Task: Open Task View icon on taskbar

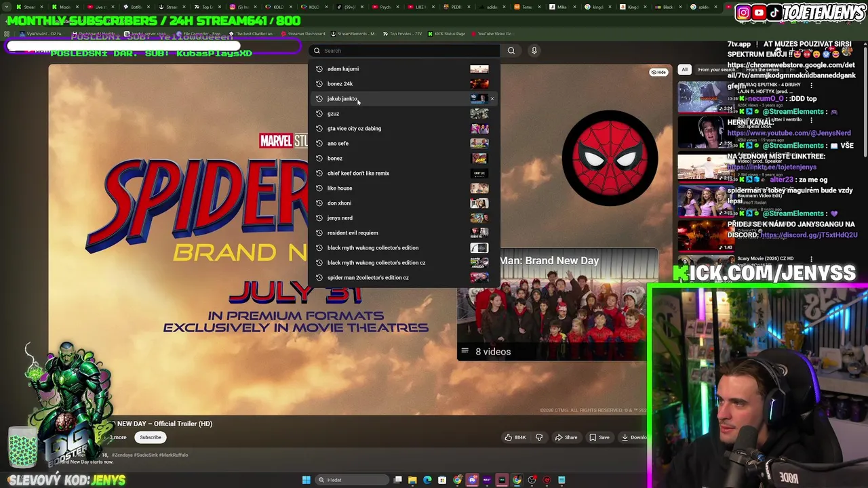Action: [x=398, y=481]
